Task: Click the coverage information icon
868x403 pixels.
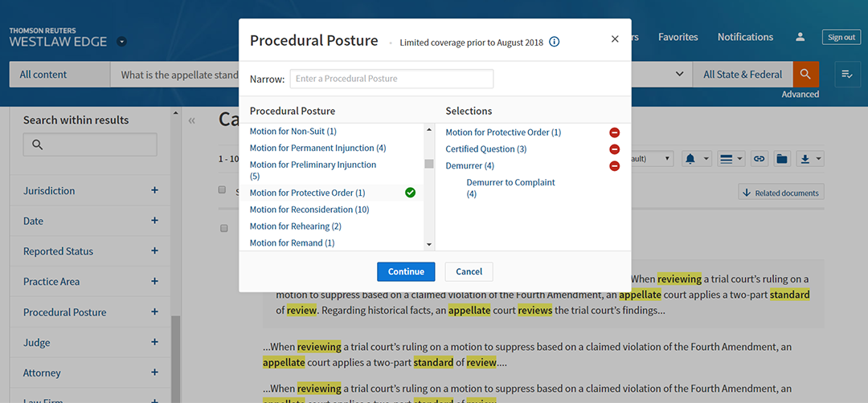Action: click(555, 43)
